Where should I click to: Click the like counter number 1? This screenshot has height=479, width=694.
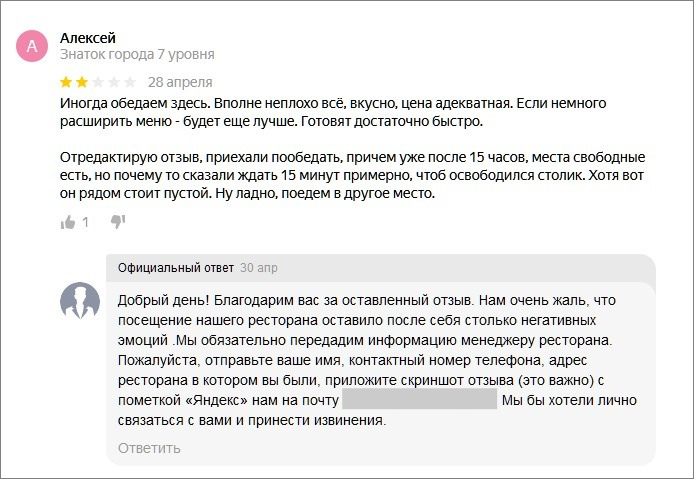click(85, 222)
